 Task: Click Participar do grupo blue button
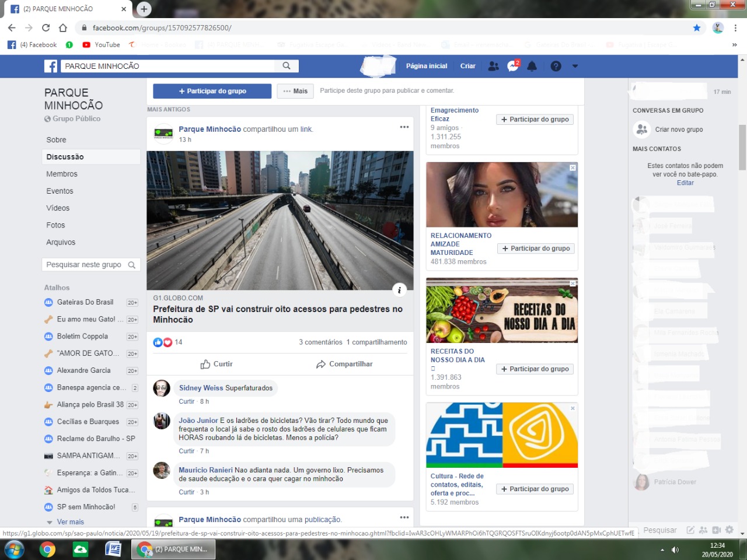point(212,91)
